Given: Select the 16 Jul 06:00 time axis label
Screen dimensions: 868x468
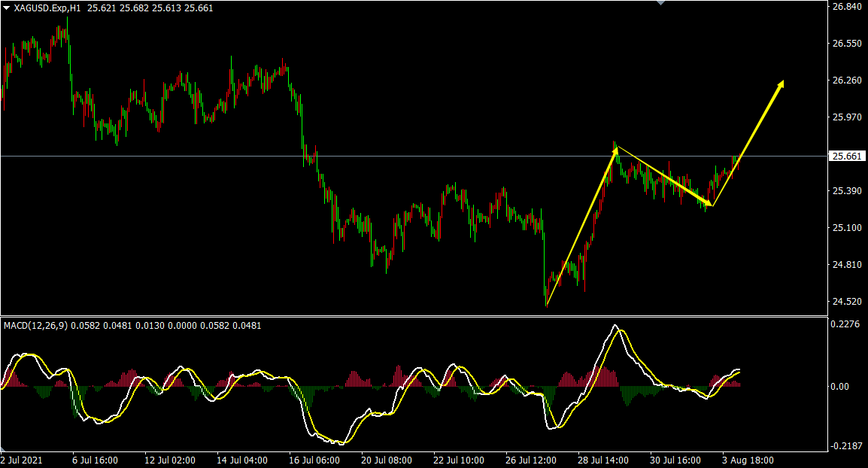Looking at the screenshot, I should coord(314,460).
